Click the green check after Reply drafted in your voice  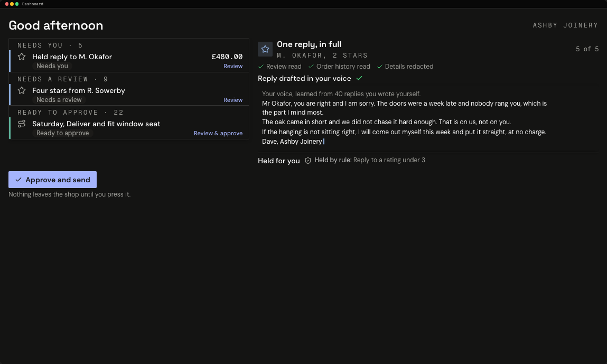coord(359,78)
